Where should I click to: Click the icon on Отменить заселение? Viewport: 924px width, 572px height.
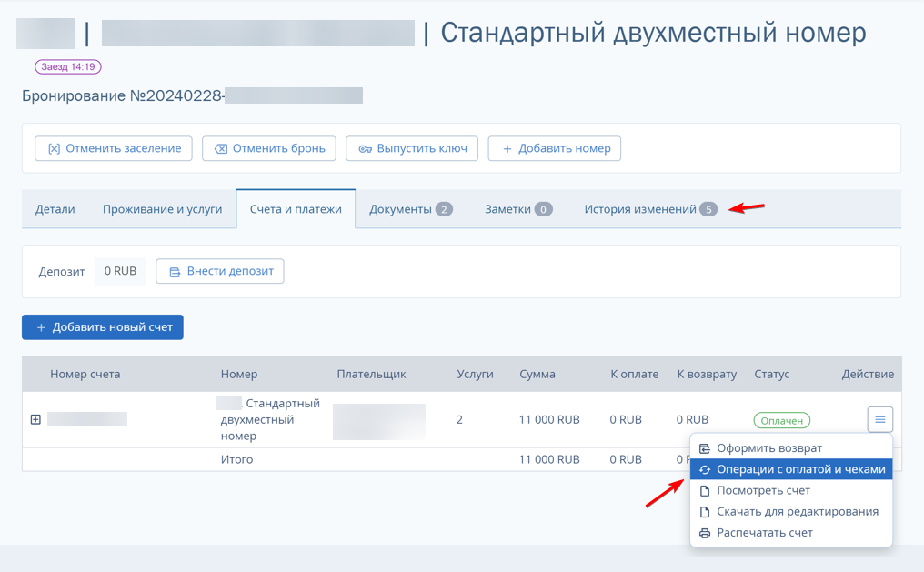(55, 149)
